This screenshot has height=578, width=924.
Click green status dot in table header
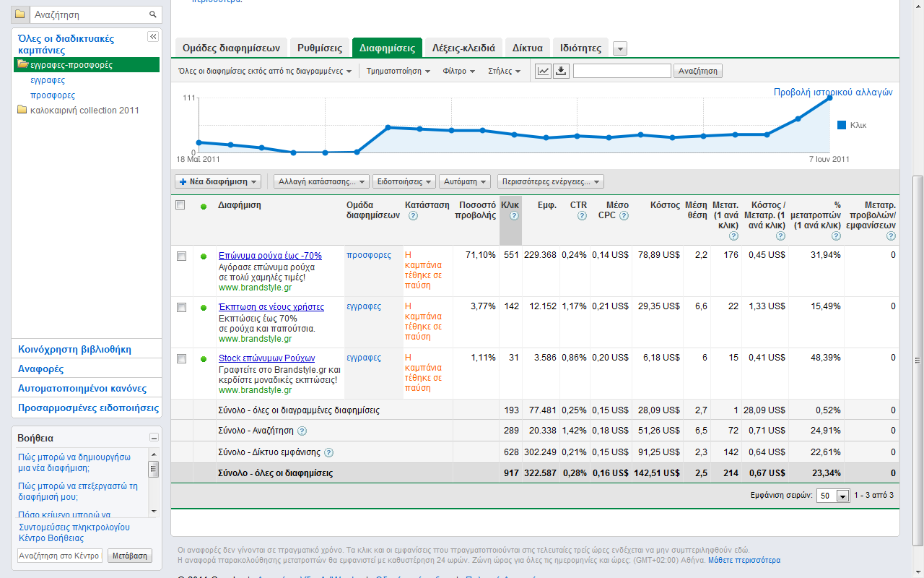[x=204, y=207]
